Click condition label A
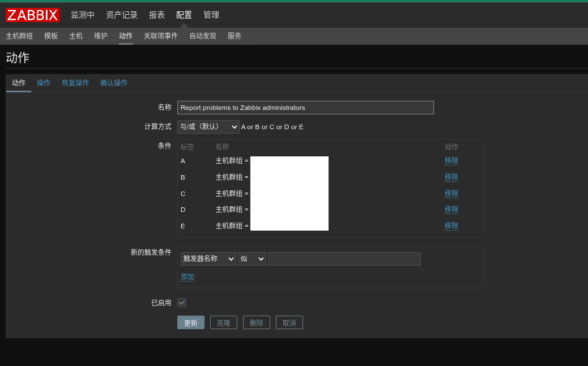Image resolution: width=588 pixels, height=366 pixels. click(182, 161)
